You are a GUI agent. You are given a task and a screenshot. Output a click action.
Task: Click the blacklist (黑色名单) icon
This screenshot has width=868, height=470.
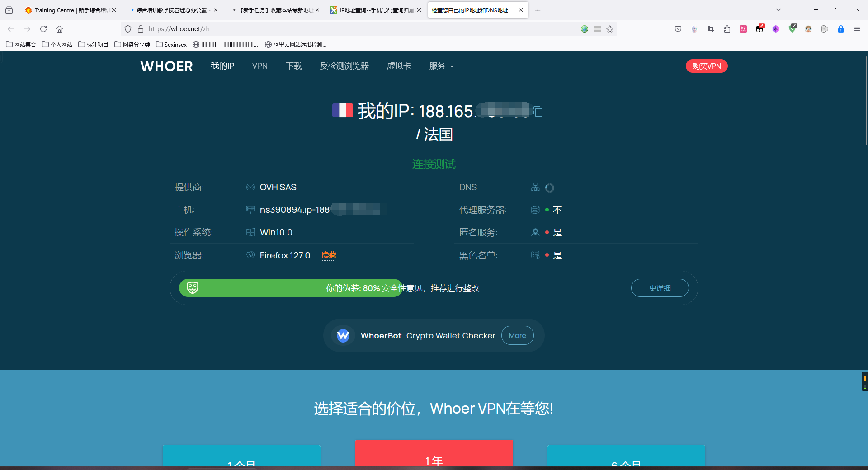click(x=535, y=255)
